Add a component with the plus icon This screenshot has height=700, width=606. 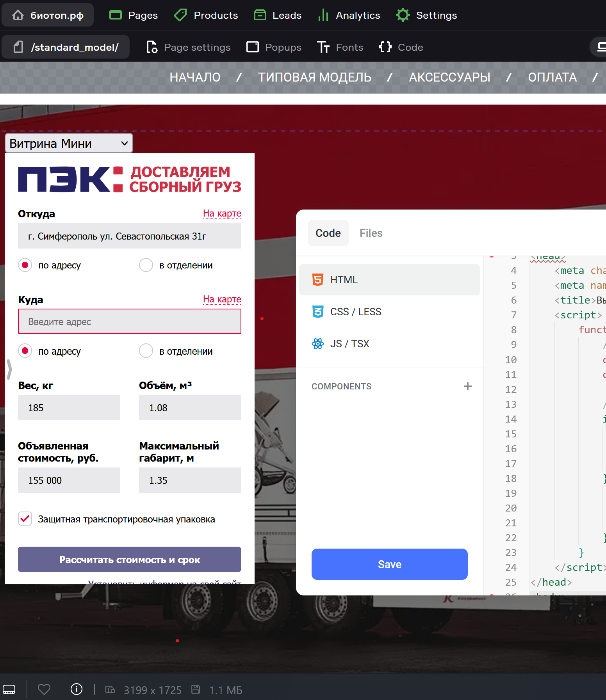(x=467, y=386)
